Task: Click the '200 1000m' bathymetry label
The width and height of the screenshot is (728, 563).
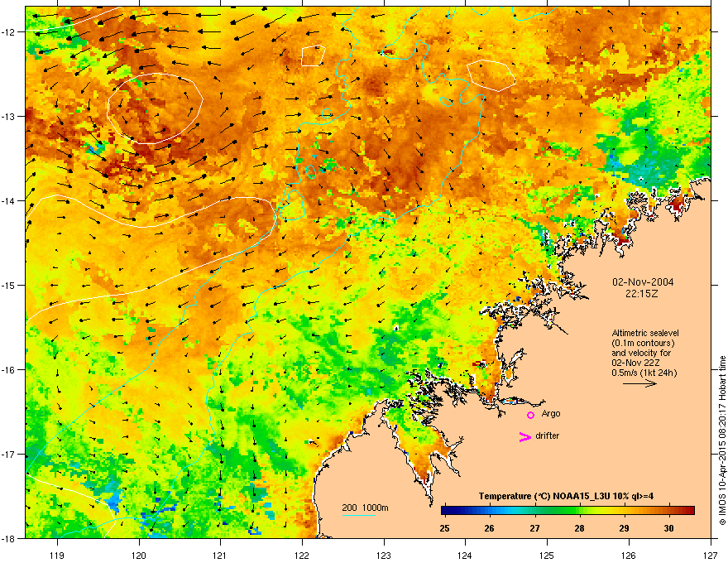Action: pyautogui.click(x=365, y=508)
